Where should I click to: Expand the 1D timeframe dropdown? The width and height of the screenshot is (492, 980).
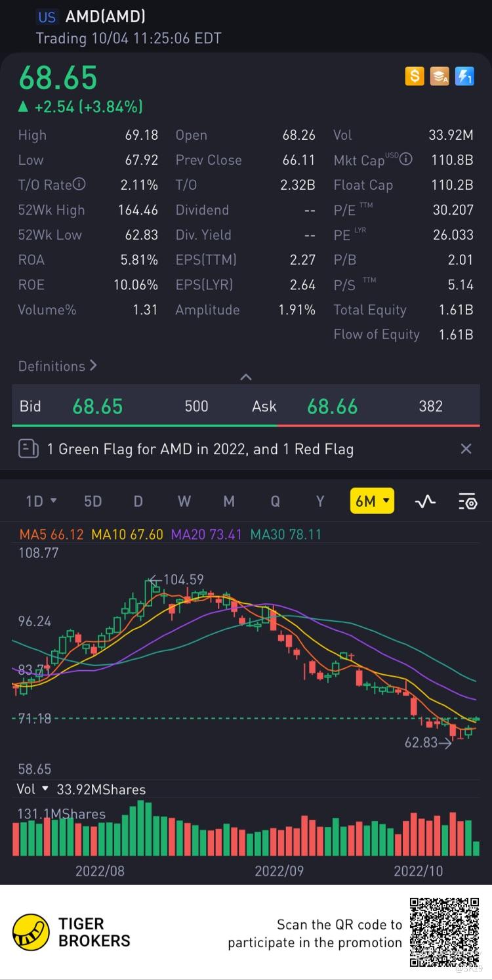[41, 501]
